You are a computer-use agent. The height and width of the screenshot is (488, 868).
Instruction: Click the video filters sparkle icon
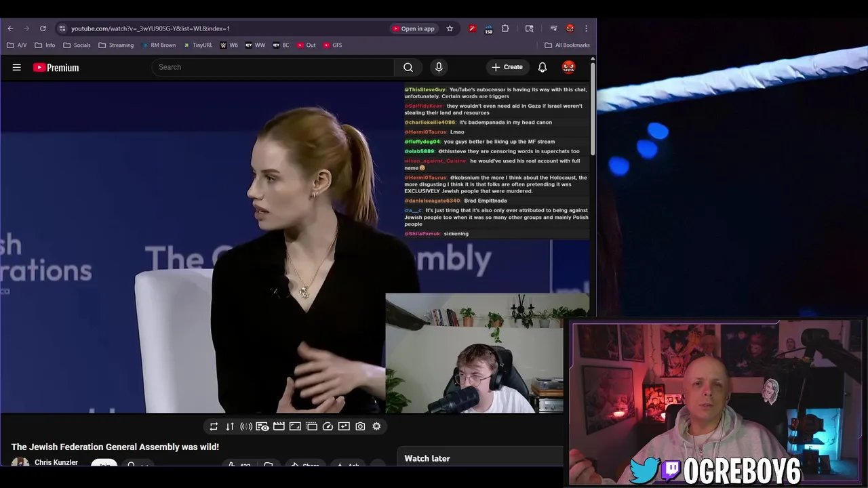click(344, 426)
